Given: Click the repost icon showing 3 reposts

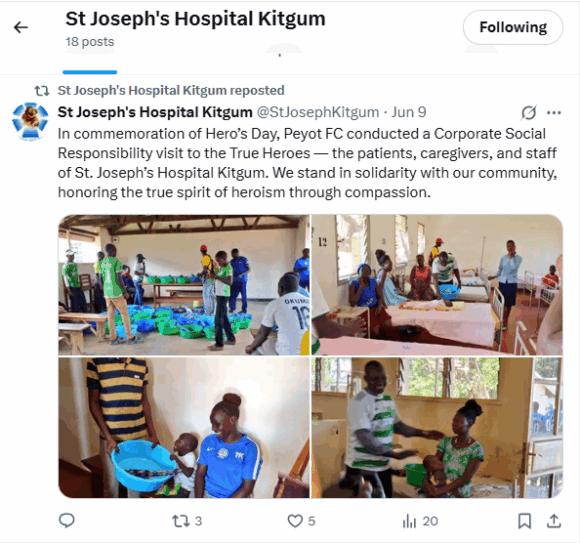Looking at the screenshot, I should point(187,521).
